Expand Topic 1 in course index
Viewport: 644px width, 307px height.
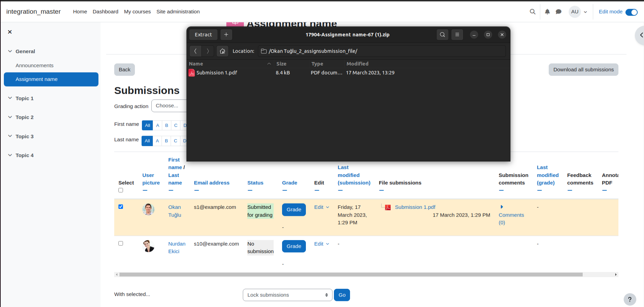10,98
